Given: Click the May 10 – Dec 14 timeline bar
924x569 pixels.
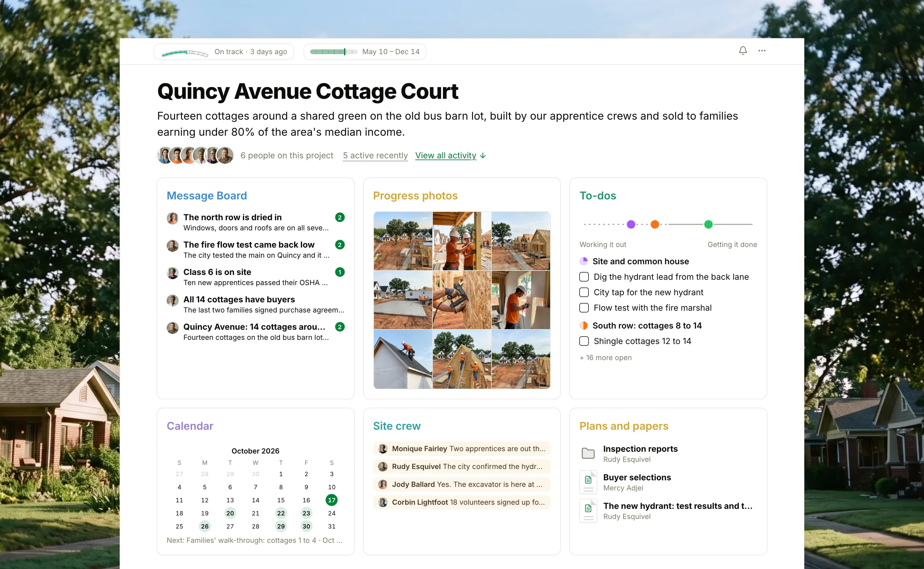Looking at the screenshot, I should pyautogui.click(x=333, y=52).
